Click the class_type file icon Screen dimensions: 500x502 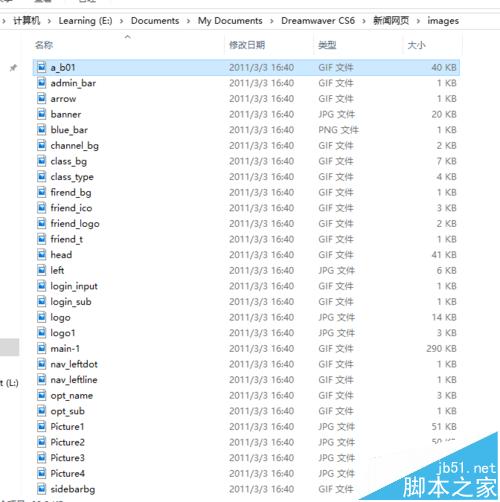pos(41,176)
